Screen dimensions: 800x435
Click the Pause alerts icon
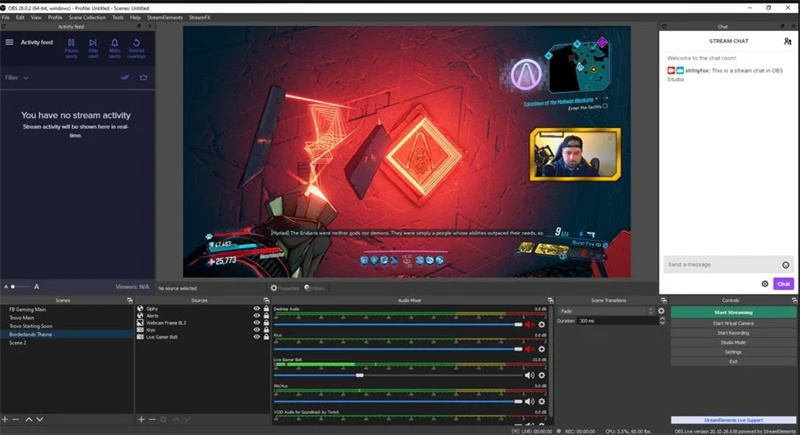pos(71,43)
